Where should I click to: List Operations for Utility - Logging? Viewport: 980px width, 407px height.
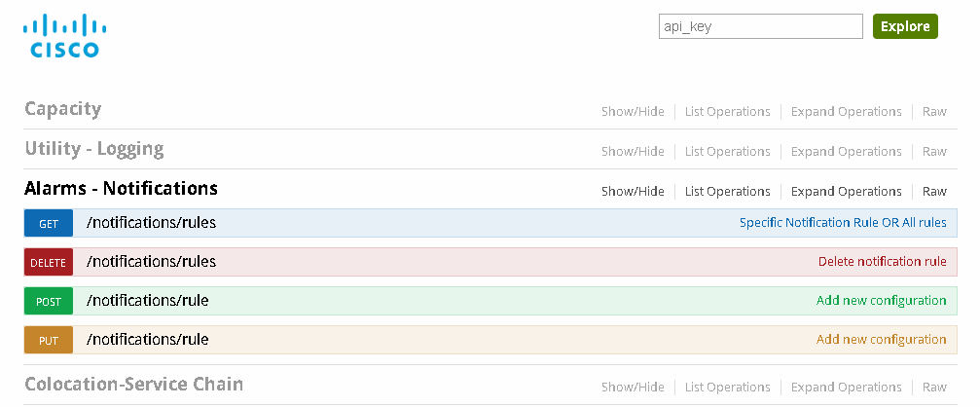pos(727,152)
